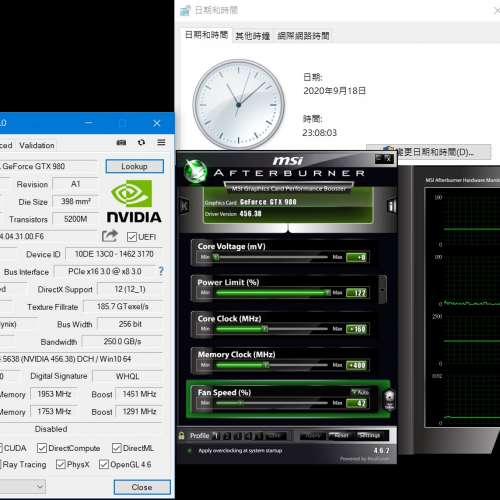Select the 網際網路時間 tab

click(303, 36)
